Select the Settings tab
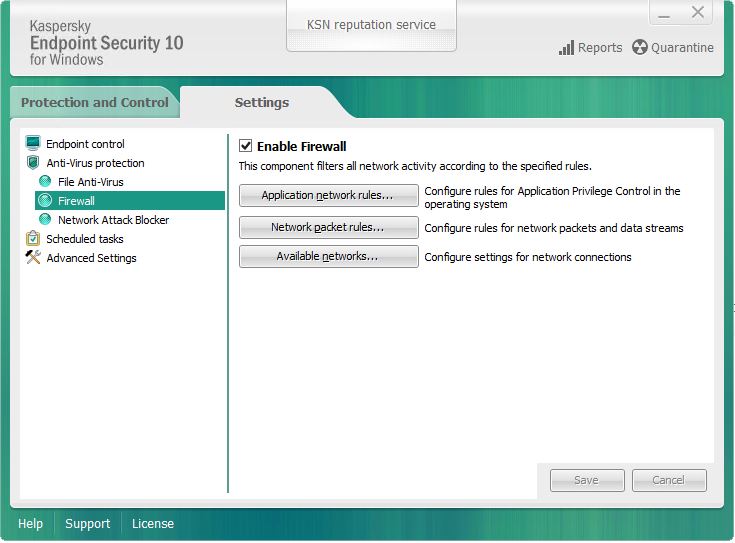 (262, 102)
